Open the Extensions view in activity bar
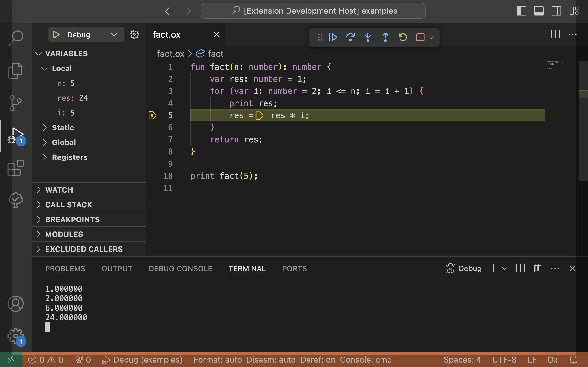This screenshot has width=588, height=367. [x=16, y=168]
